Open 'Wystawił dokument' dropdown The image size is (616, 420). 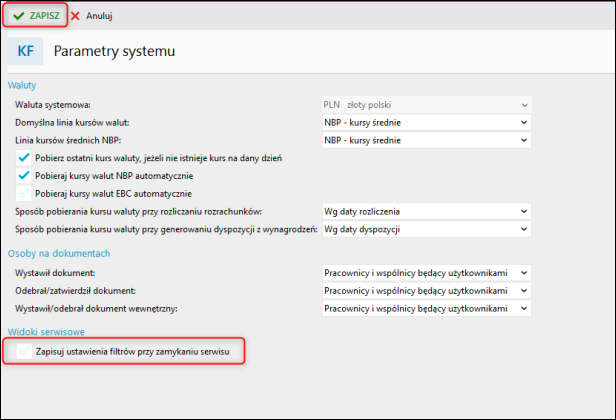(425, 272)
